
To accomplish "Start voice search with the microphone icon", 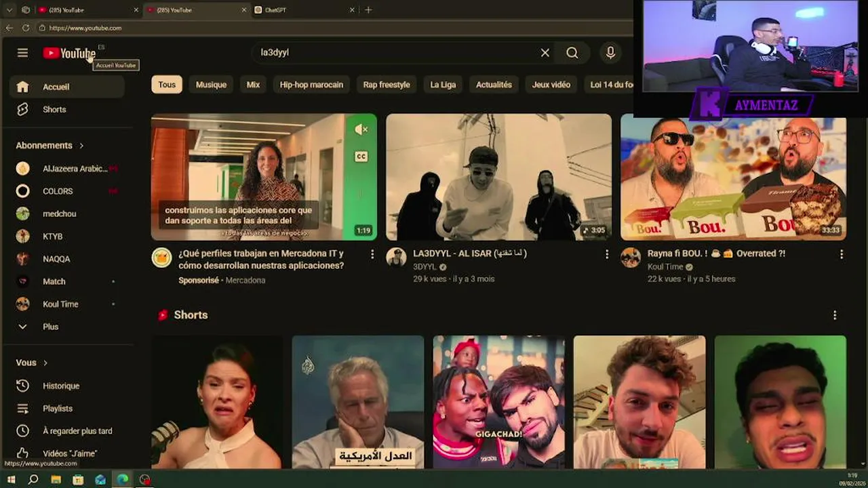I will click(x=610, y=53).
